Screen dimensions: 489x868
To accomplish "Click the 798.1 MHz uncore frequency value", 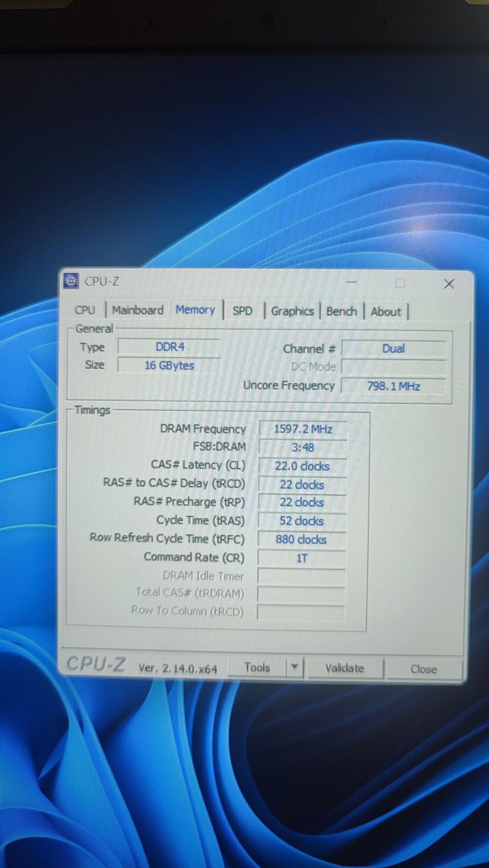I will (x=393, y=386).
